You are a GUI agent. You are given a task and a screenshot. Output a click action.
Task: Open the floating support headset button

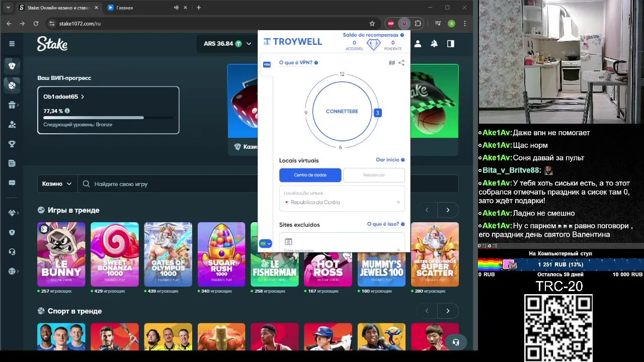(456, 342)
